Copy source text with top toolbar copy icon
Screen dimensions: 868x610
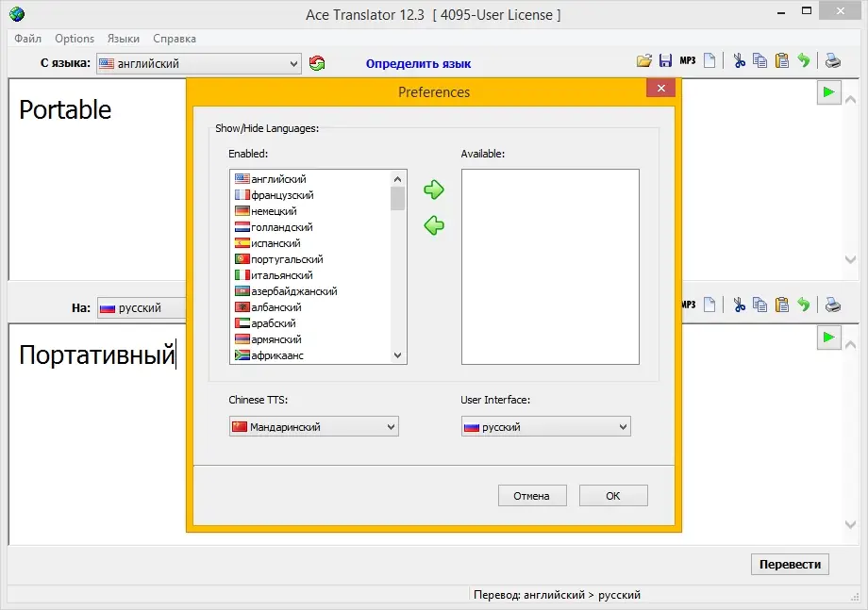point(760,61)
